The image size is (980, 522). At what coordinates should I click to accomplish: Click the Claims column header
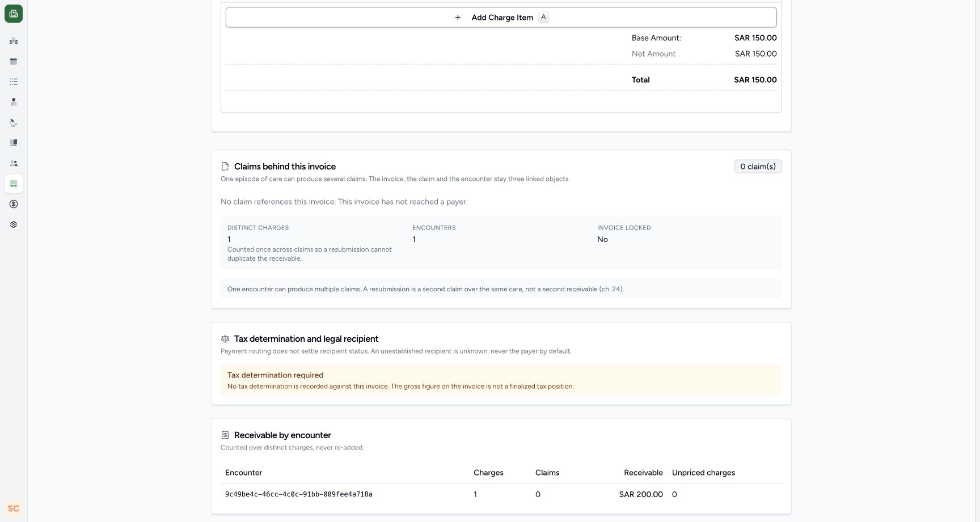(547, 473)
